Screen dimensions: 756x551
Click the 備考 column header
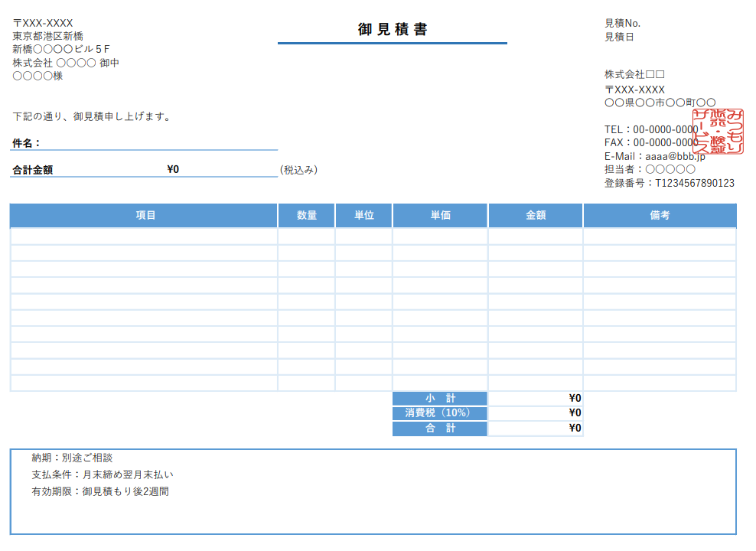[660, 216]
